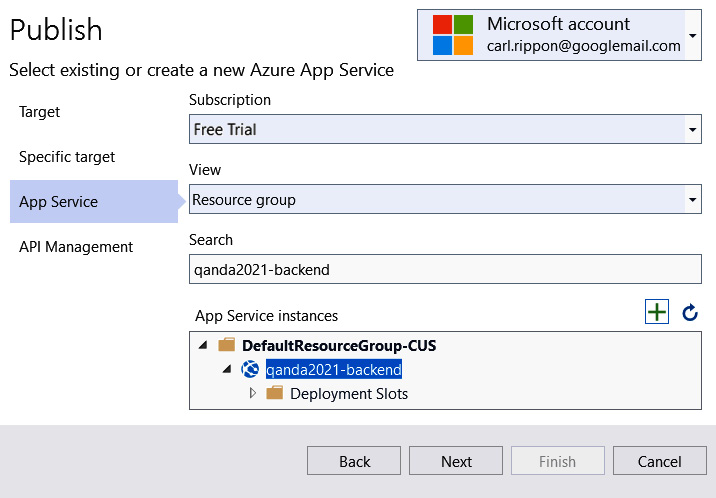Click the disabled Finish button

tap(558, 461)
